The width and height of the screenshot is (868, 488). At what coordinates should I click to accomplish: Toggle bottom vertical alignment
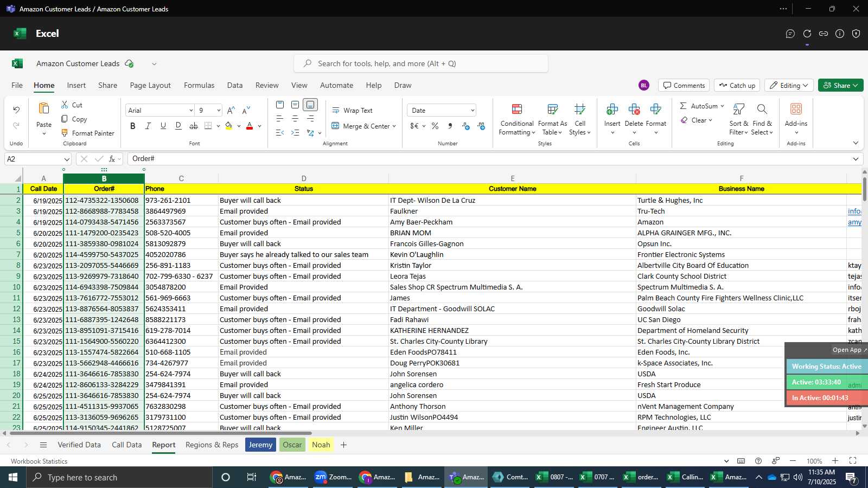pyautogui.click(x=310, y=105)
